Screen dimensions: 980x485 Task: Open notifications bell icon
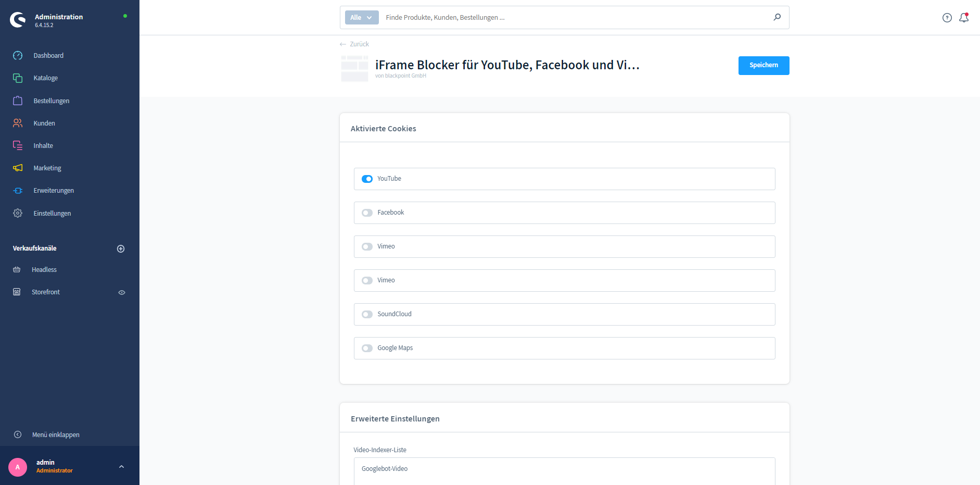964,18
